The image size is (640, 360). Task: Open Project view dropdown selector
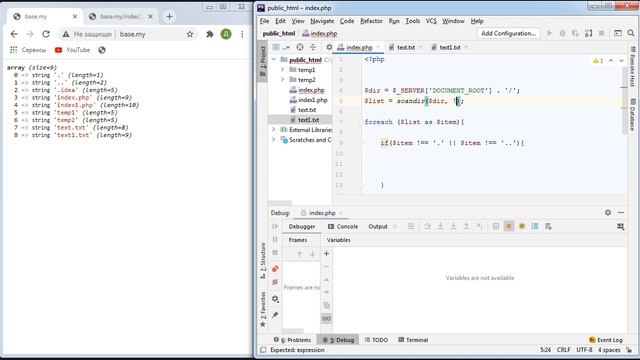(281, 47)
